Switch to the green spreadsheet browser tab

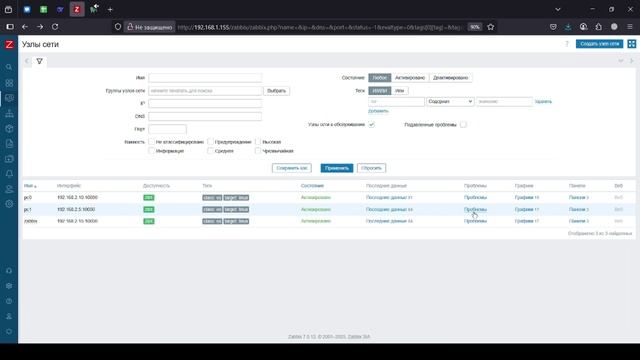[x=44, y=9]
